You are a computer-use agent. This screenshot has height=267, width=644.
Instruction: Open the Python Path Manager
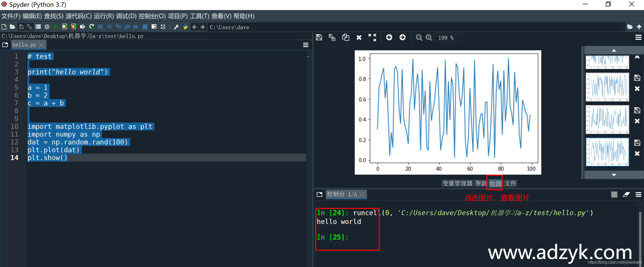(185, 27)
